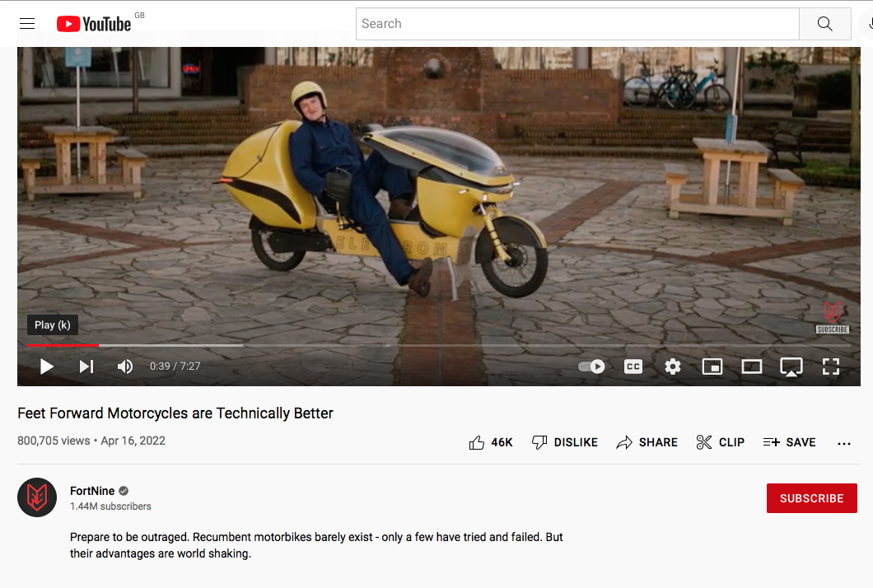Skip to the next video
This screenshot has height=588, width=873.
(x=86, y=366)
